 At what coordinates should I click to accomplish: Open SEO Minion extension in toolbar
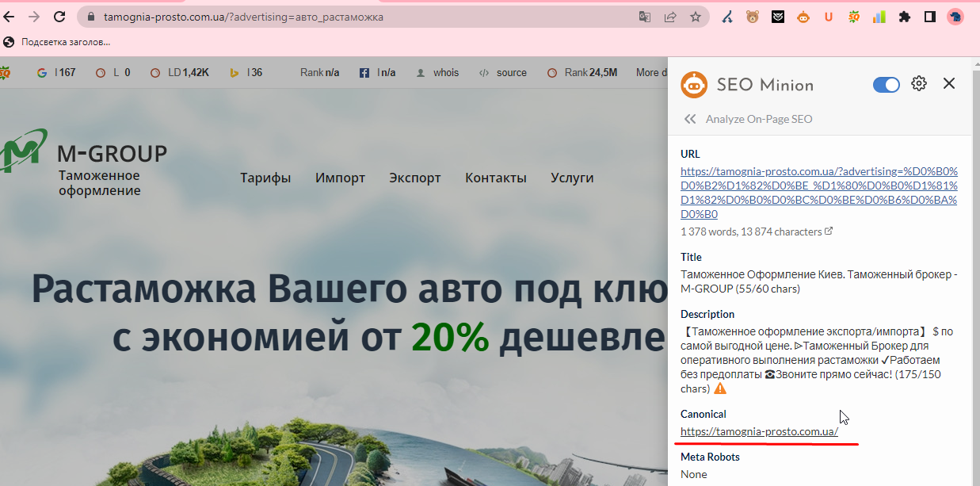point(803,17)
